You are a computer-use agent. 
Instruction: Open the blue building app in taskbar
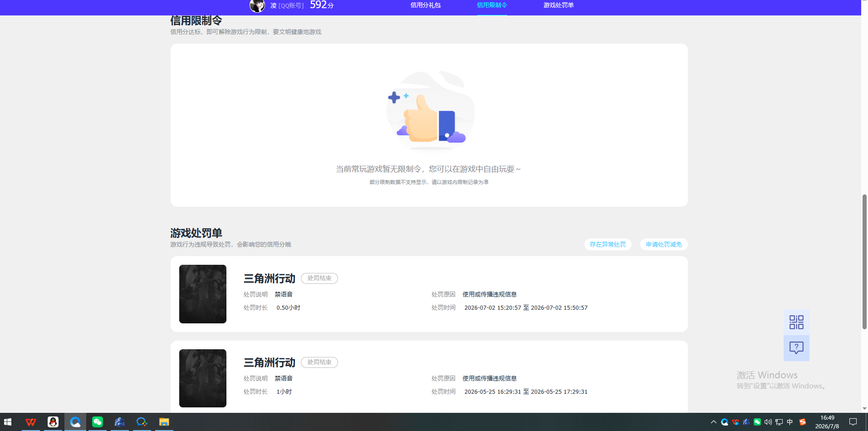[120, 422]
